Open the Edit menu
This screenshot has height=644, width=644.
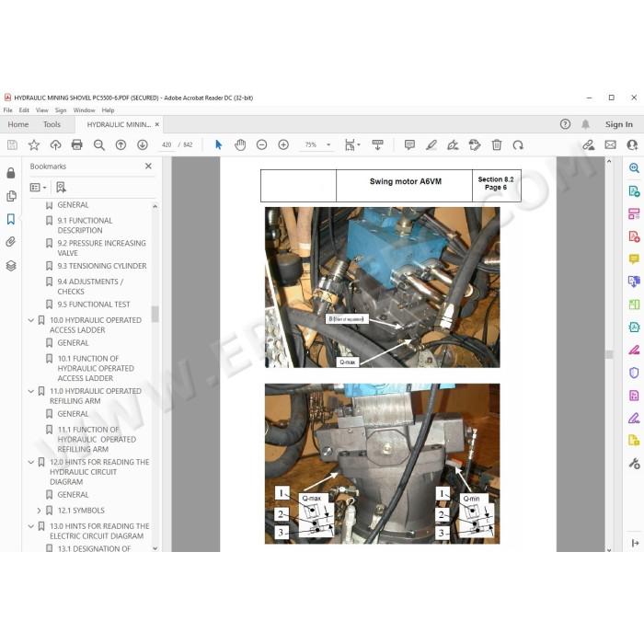click(x=24, y=110)
